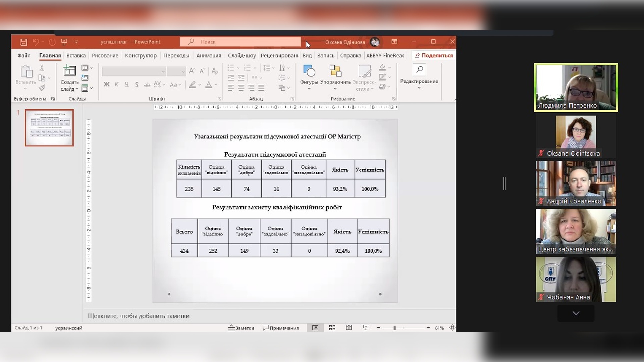Screen dimensions: 644x362
Task: Expand more participants chevron in video panel
Action: click(576, 313)
